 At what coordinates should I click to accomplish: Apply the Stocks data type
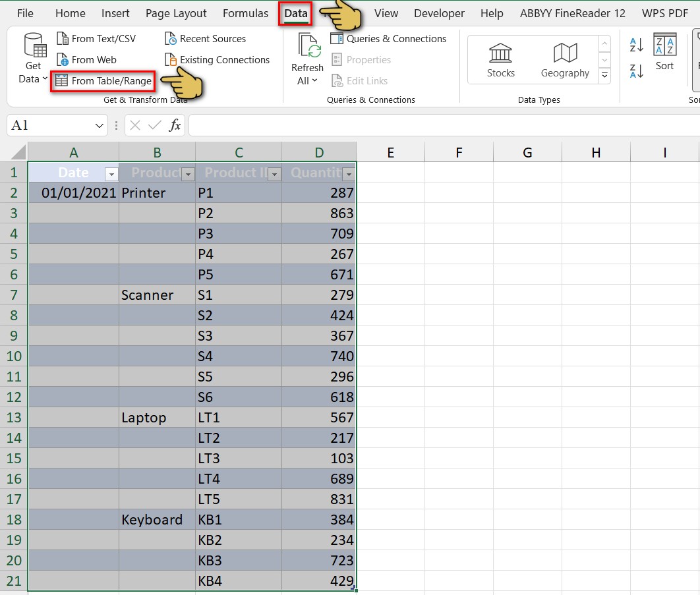[500, 59]
